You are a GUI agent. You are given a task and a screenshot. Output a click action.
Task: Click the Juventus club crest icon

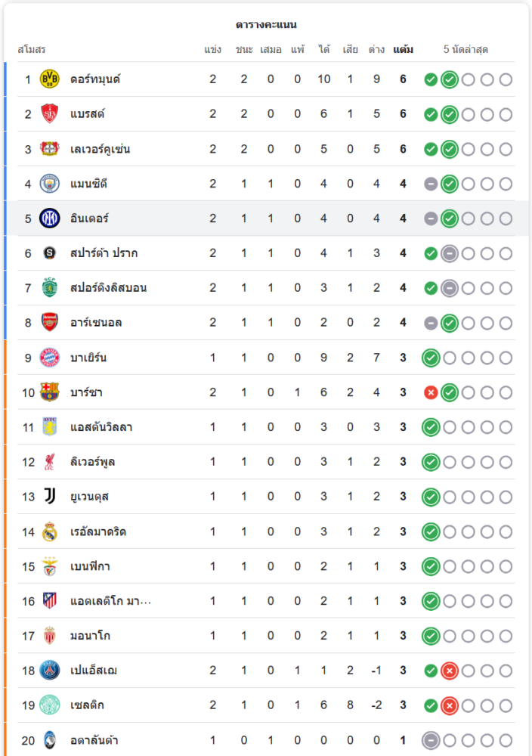(49, 497)
